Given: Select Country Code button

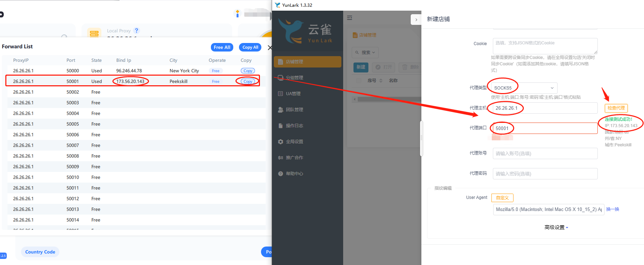Looking at the screenshot, I should [x=40, y=252].
